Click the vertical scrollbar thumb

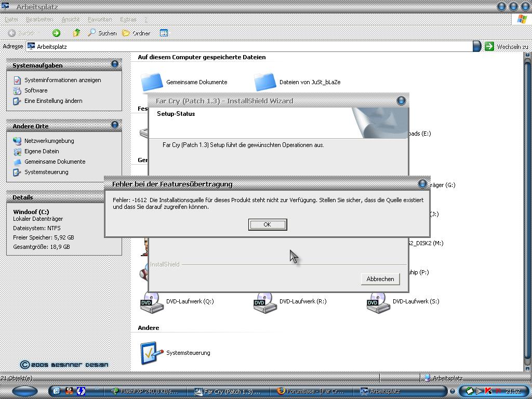(527, 210)
